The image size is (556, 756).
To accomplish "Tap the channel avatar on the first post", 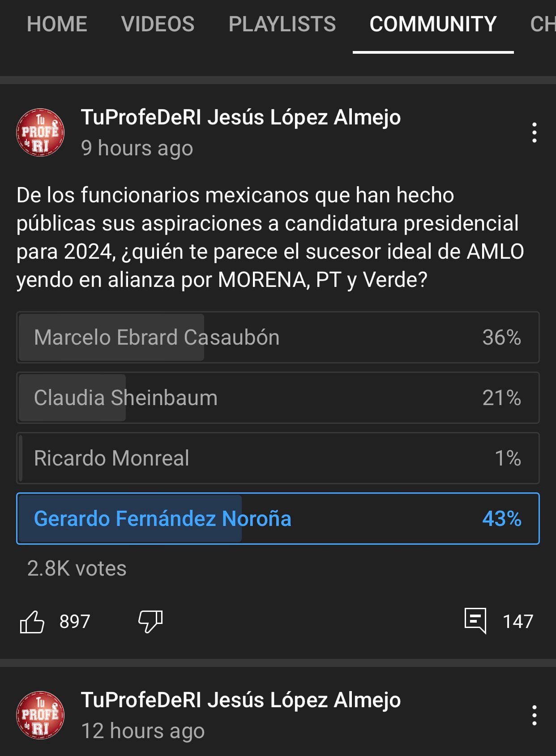I will pos(40,133).
